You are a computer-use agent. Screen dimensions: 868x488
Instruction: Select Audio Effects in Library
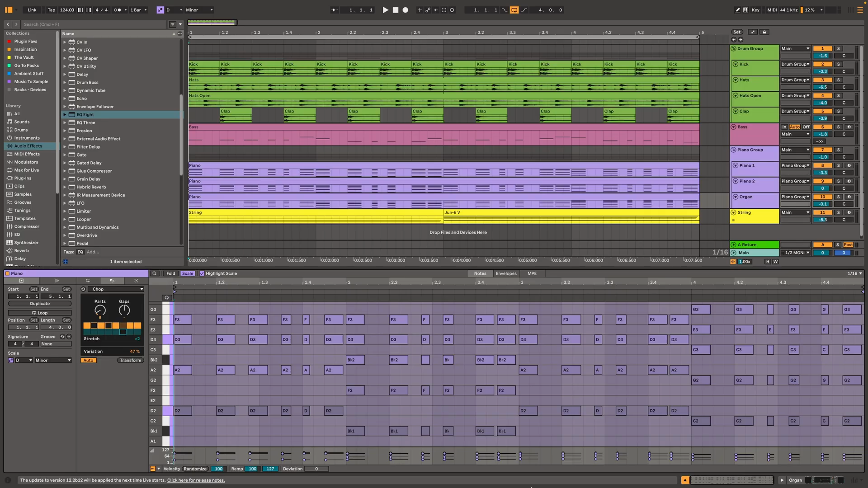28,146
